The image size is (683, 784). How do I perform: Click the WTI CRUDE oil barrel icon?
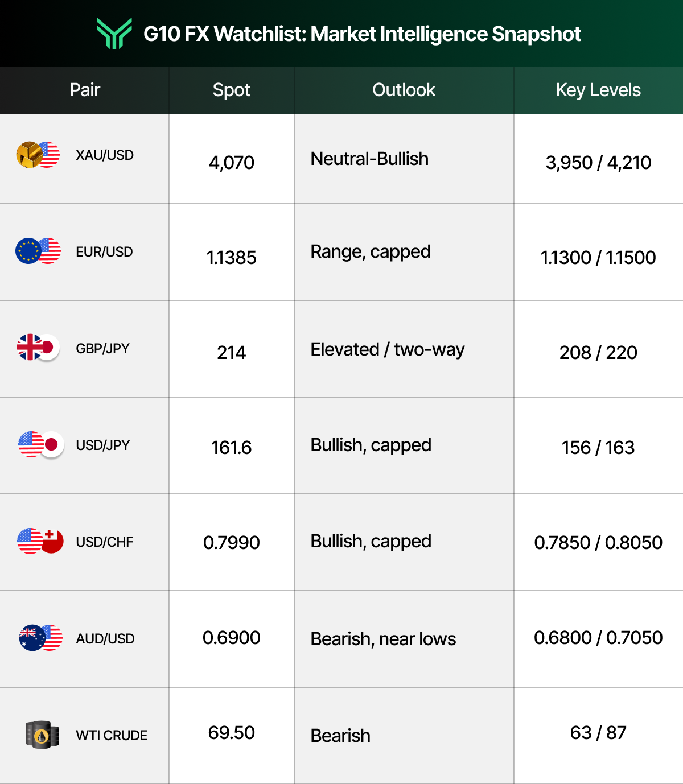43,735
